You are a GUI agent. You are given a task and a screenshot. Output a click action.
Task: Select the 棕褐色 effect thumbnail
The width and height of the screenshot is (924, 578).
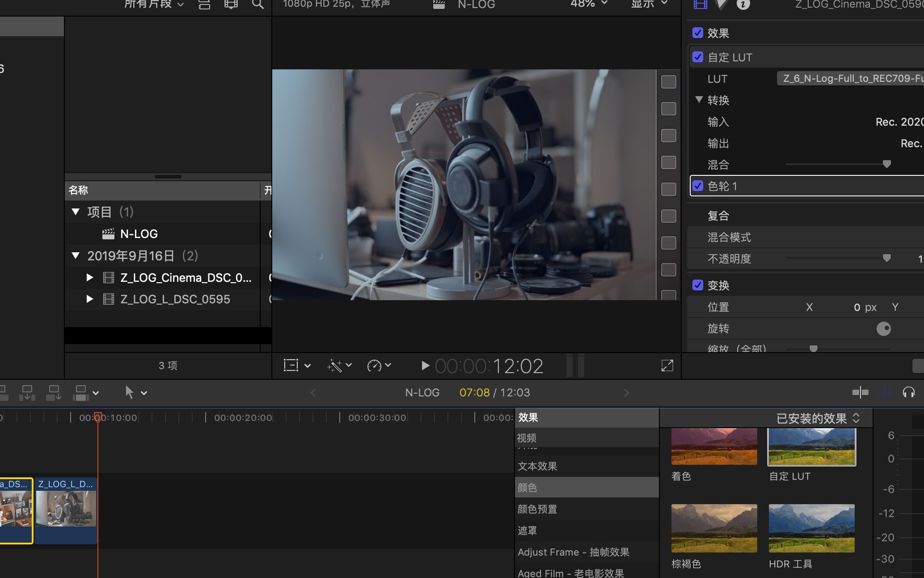(713, 528)
